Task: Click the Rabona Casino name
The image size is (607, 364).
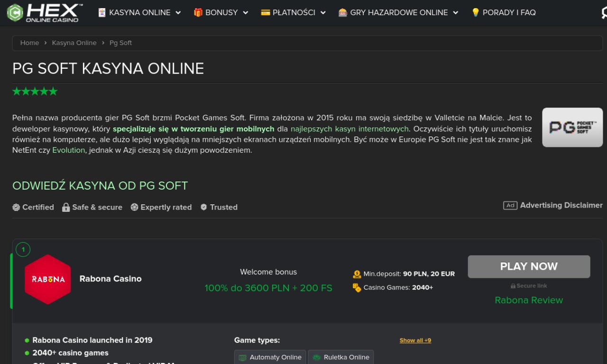Action: pos(110,279)
